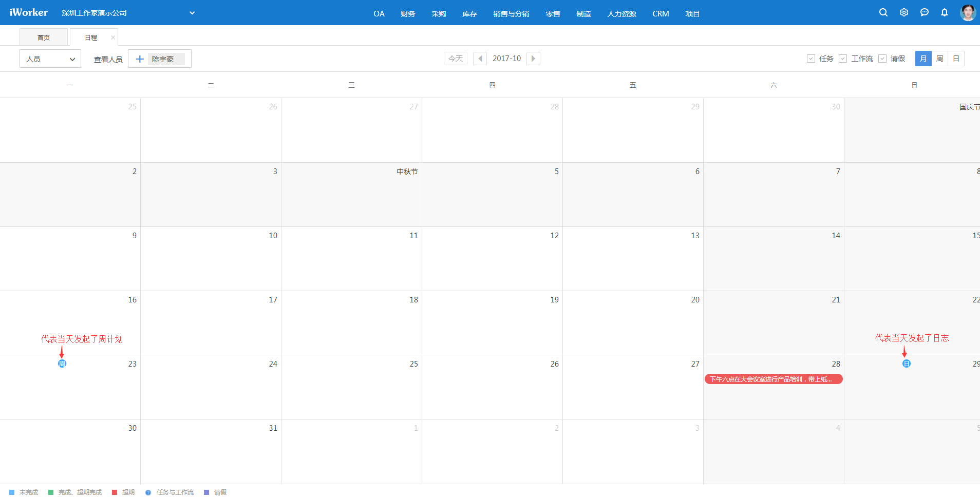Viewport: 980px width, 497px height.
Task: Open the OA menu
Action: coord(379,14)
